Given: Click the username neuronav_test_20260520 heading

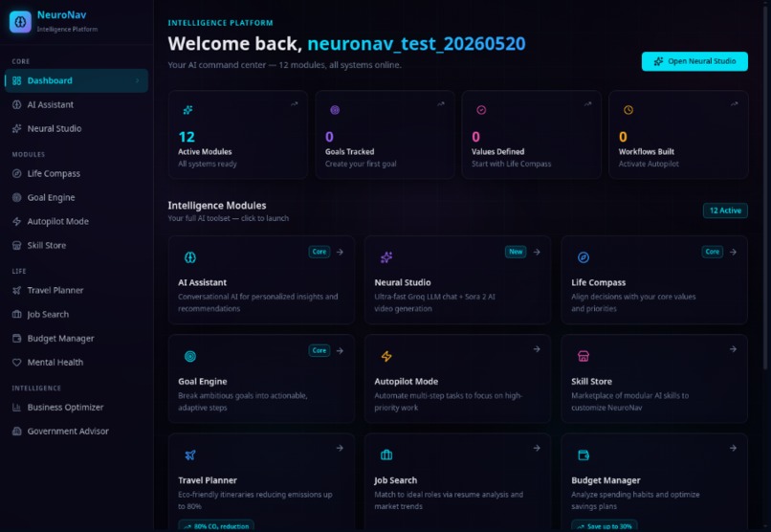Looking at the screenshot, I should click(x=416, y=44).
